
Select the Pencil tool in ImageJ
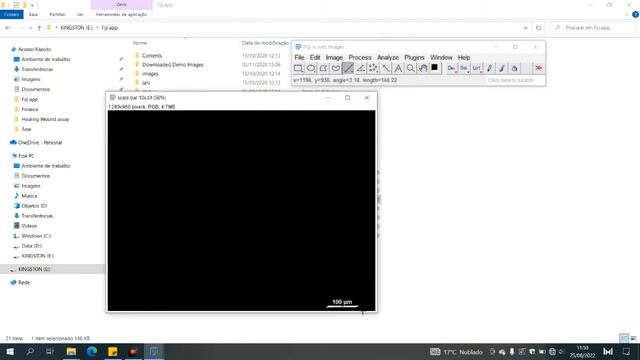point(489,68)
